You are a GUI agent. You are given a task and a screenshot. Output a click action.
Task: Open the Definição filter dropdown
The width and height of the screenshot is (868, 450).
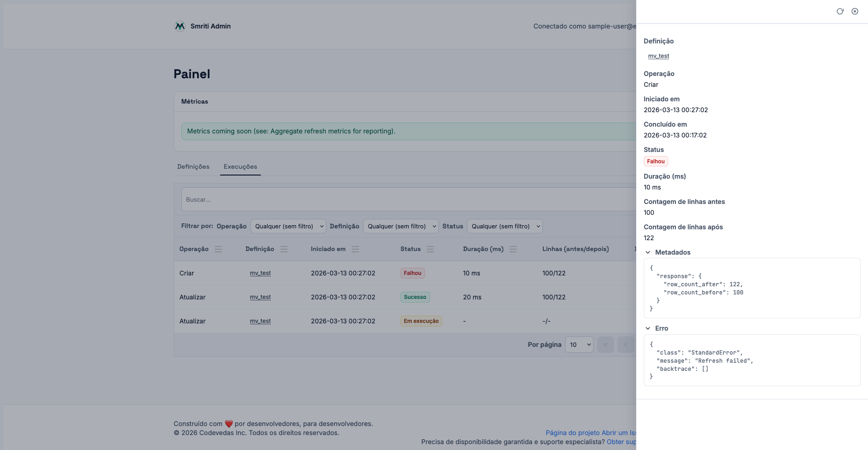[401, 226]
